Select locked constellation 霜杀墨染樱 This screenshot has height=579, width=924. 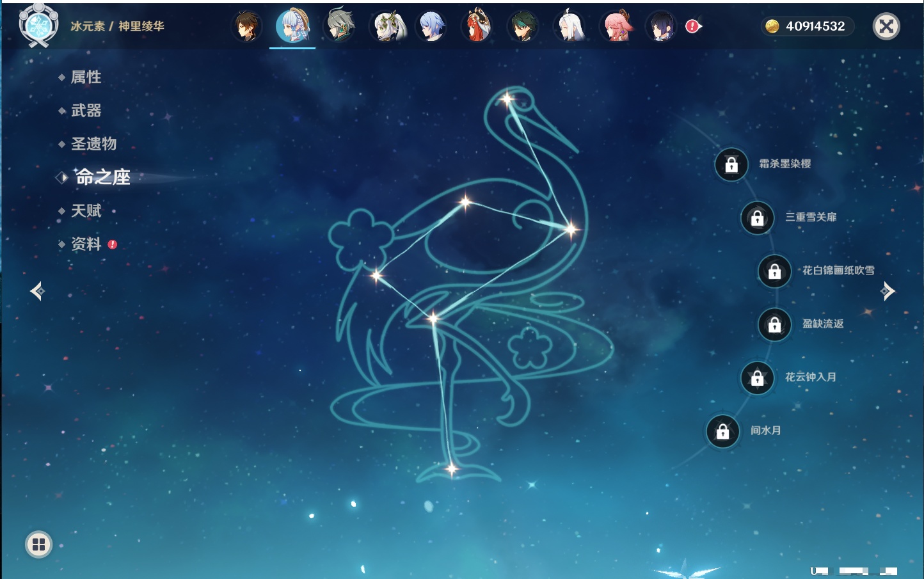point(731,164)
